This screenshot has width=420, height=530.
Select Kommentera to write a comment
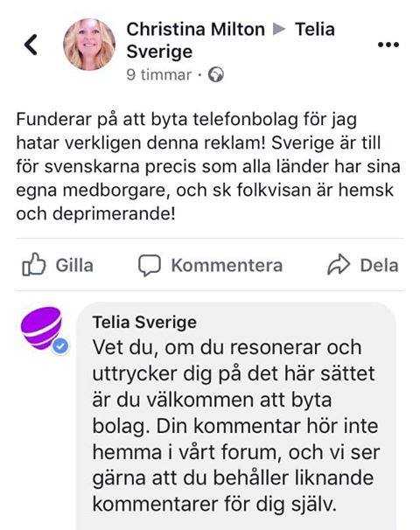point(227,265)
